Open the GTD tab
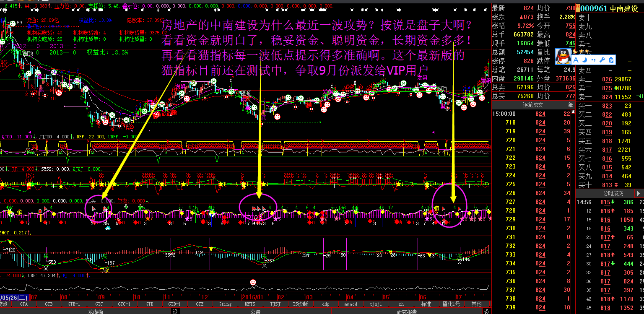644x314 pixels. coord(149,304)
